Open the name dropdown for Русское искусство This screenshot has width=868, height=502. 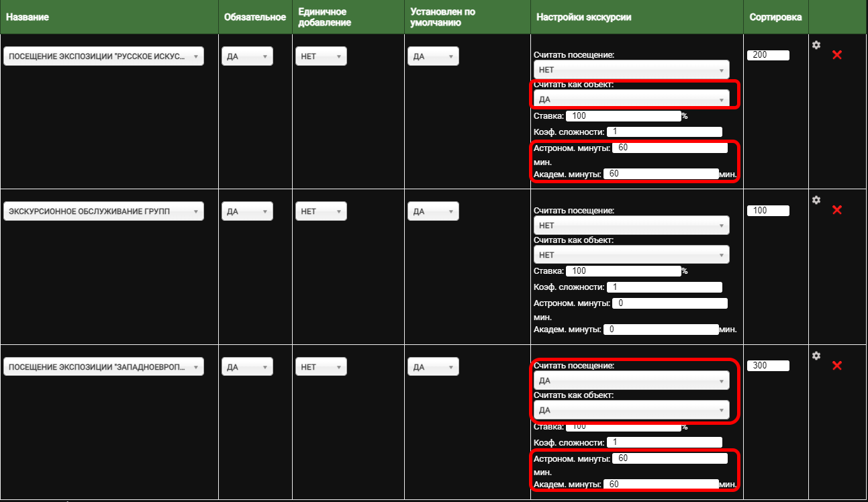103,56
